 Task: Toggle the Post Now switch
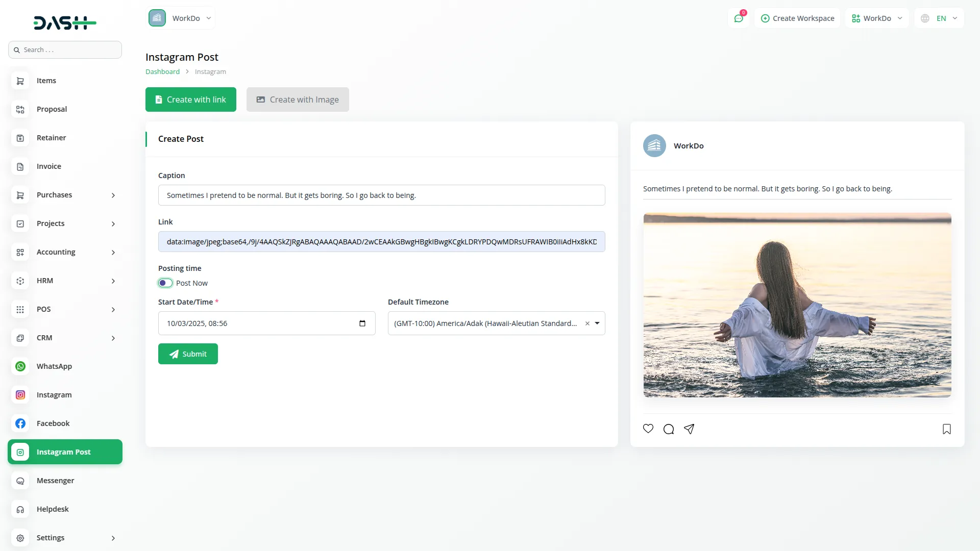pos(165,283)
